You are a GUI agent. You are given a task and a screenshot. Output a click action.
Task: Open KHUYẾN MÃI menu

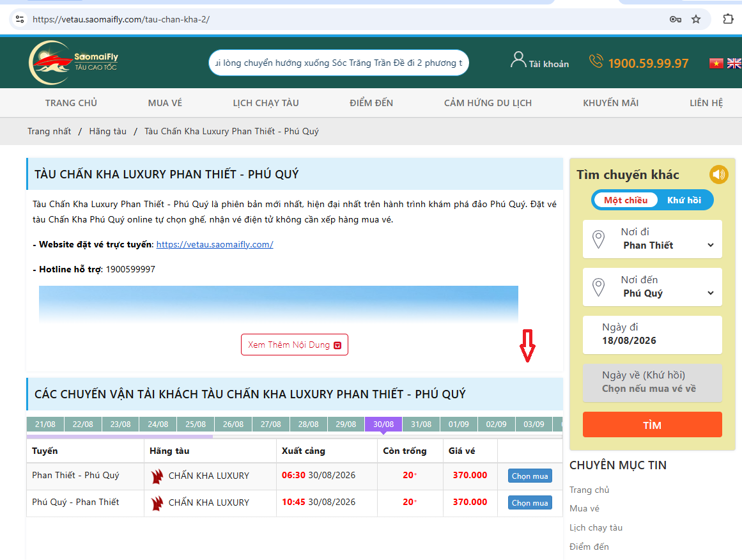[x=611, y=103]
